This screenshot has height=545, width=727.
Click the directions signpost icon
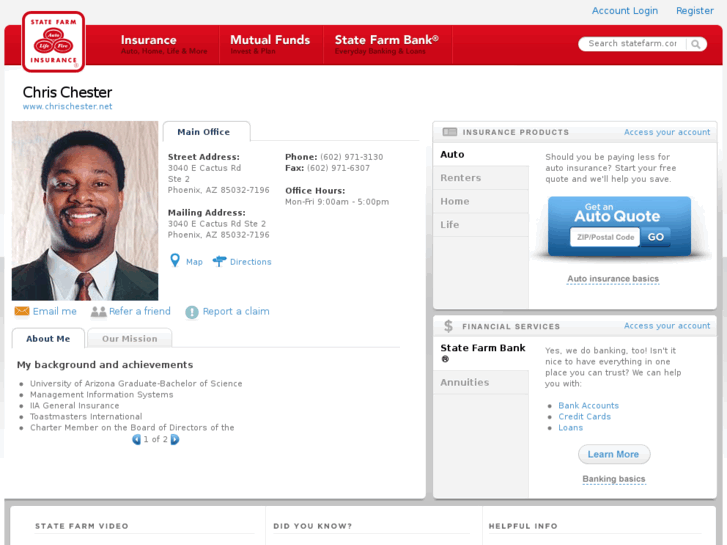pos(219,262)
